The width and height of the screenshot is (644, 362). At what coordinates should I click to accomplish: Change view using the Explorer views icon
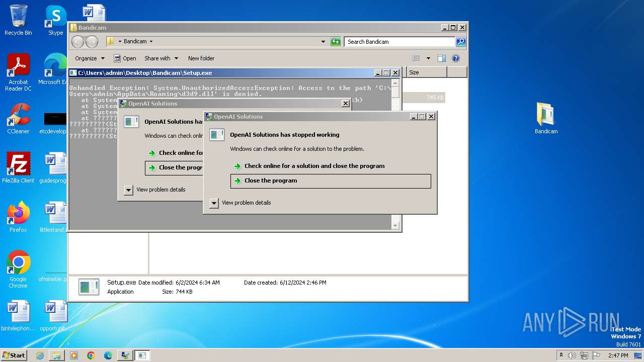coord(416,58)
